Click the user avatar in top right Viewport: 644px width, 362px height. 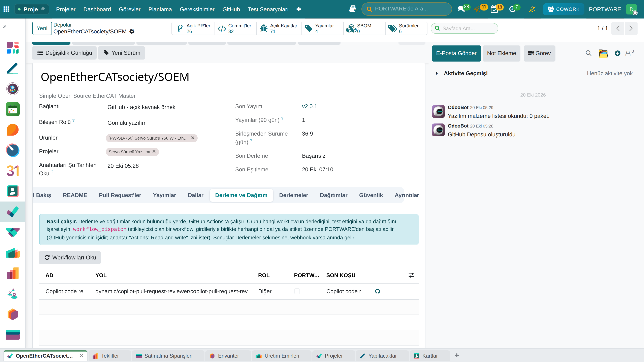coord(632,9)
